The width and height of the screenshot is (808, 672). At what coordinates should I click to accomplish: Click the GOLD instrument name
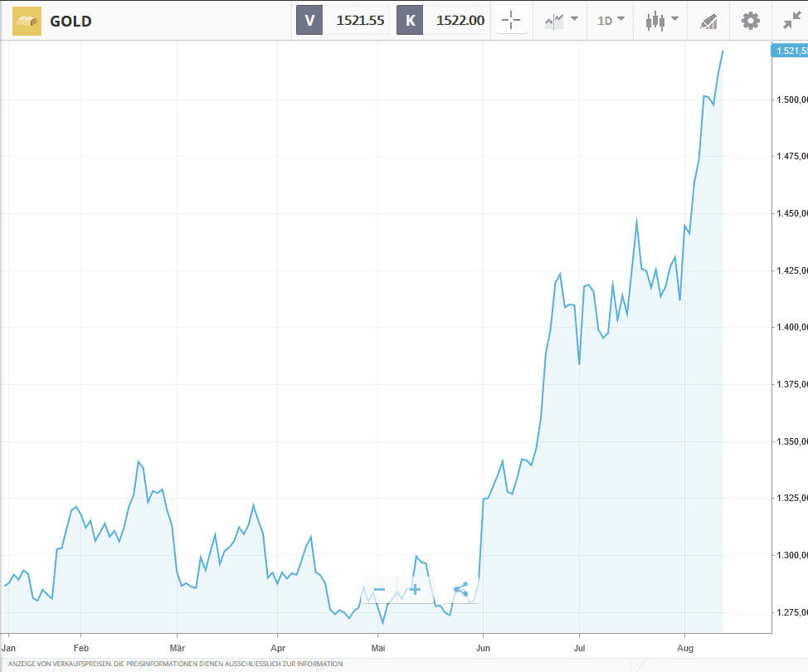point(71,21)
